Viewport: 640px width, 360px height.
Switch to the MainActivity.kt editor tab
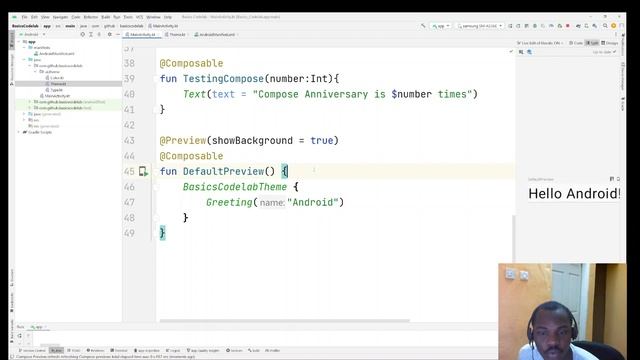(x=141, y=35)
